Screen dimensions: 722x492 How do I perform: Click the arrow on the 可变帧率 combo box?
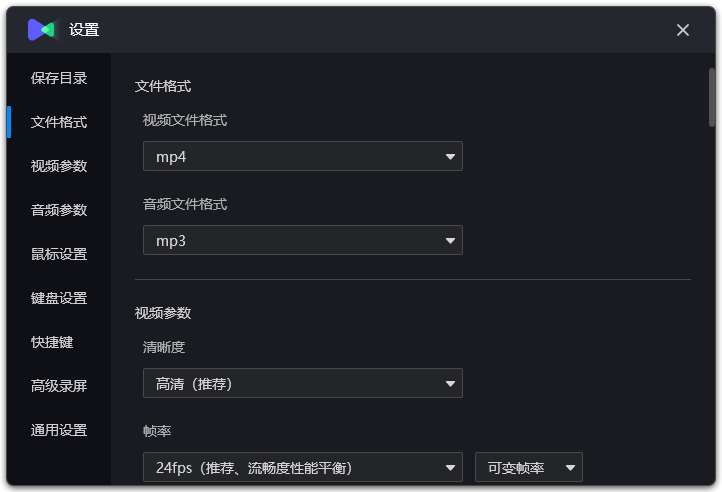(x=571, y=468)
